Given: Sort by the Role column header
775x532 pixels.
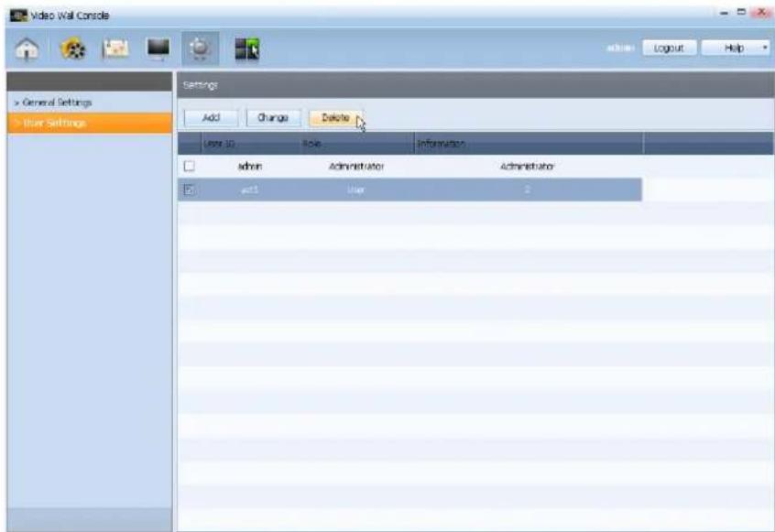Looking at the screenshot, I should click(358, 144).
